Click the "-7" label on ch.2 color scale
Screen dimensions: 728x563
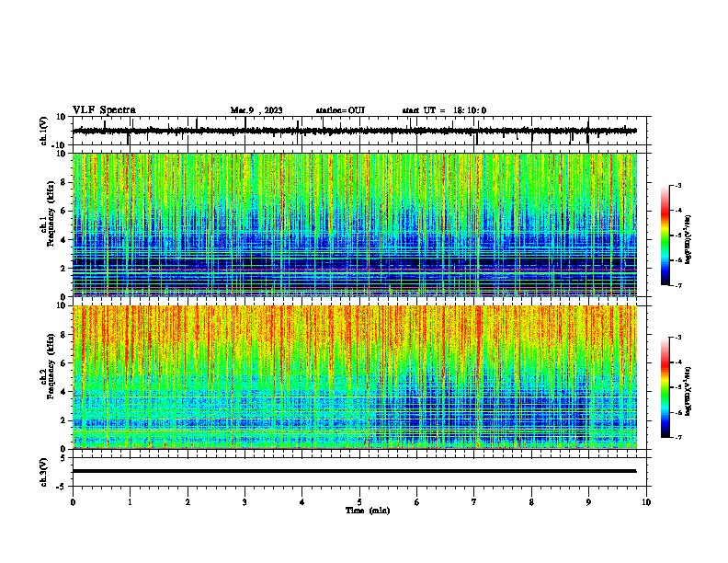677,437
